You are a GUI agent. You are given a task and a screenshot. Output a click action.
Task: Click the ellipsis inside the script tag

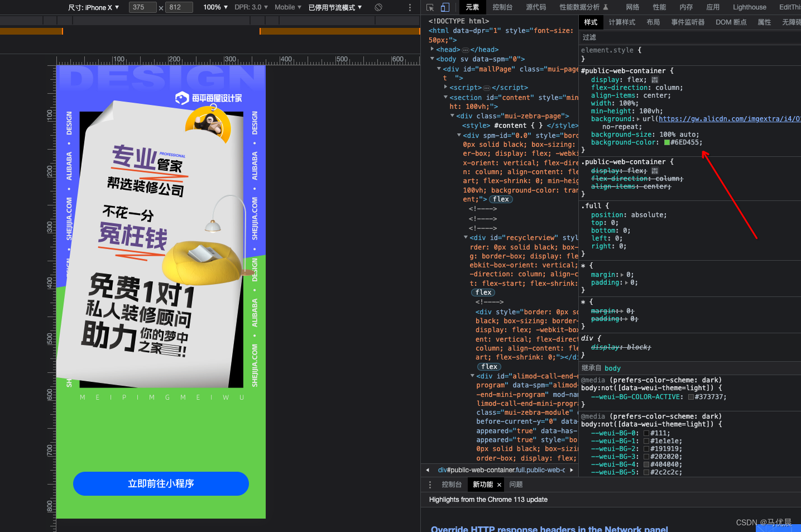(487, 88)
